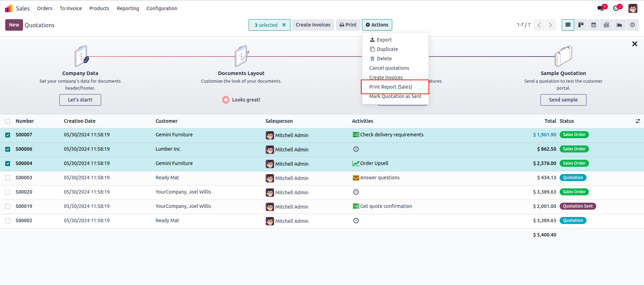Open the activities clock icon in the top bar
The height and width of the screenshot is (285, 644).
(617, 8)
